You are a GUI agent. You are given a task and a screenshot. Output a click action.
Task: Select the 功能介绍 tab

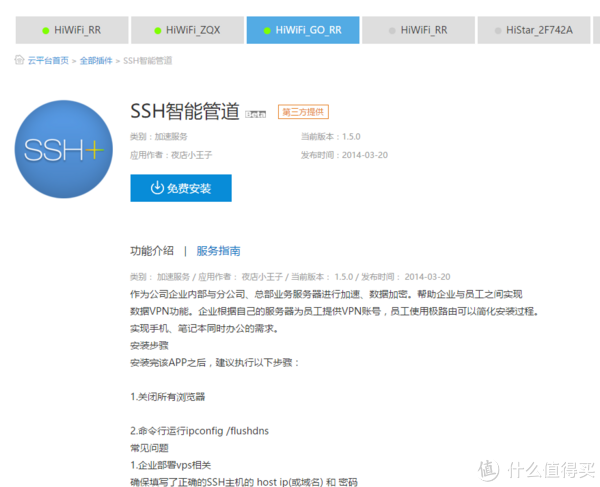click(152, 251)
